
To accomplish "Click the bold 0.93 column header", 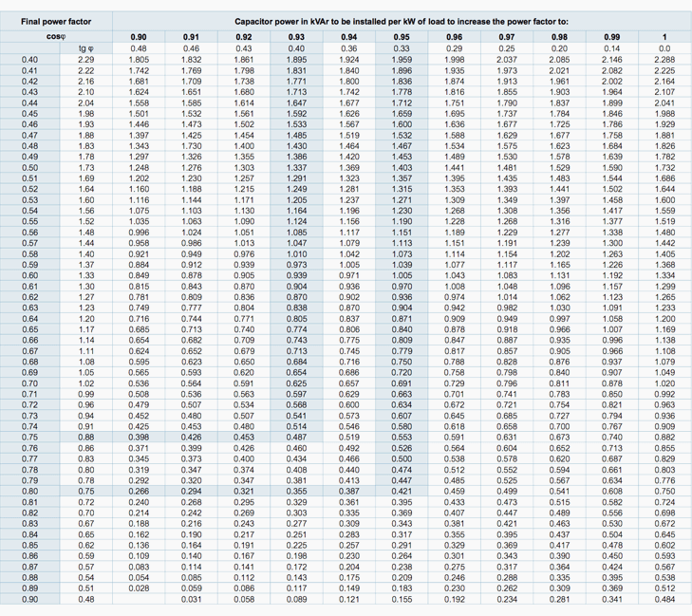I will (296, 37).
